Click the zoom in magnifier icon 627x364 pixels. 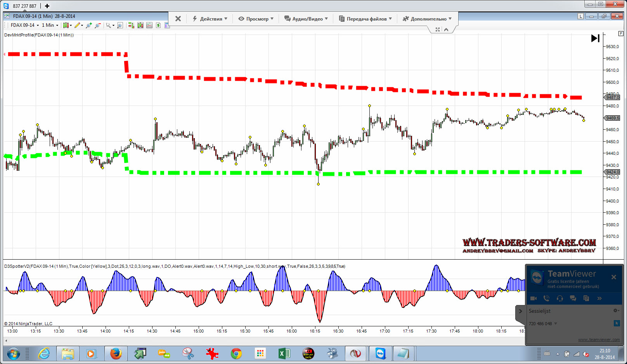point(89,25)
